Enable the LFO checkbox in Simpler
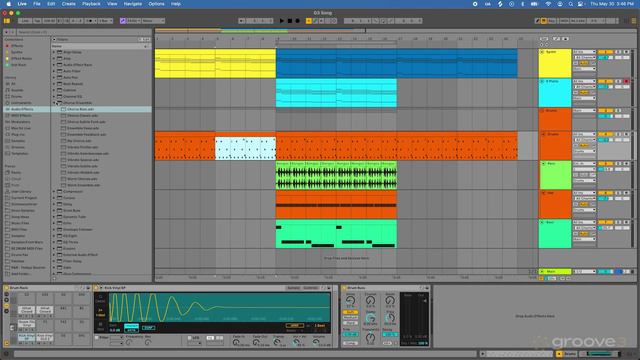The image size is (640, 360). tap(189, 338)
